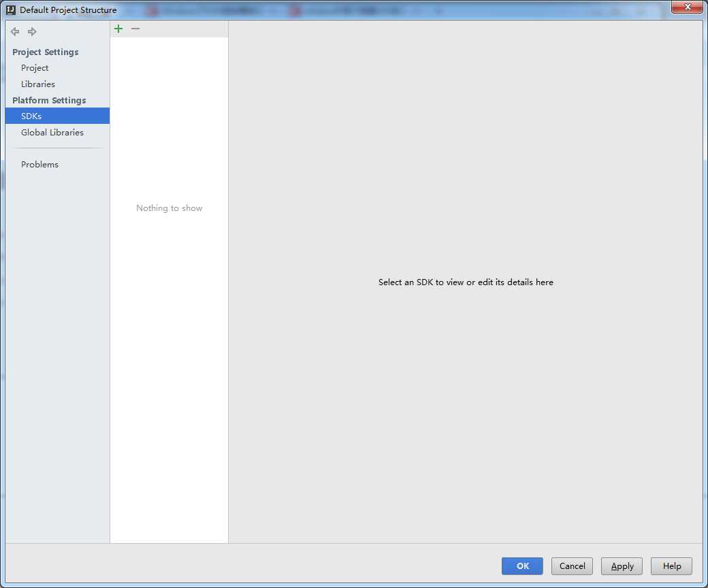Click the back navigation arrow
The width and height of the screenshot is (708, 588).
[x=15, y=31]
